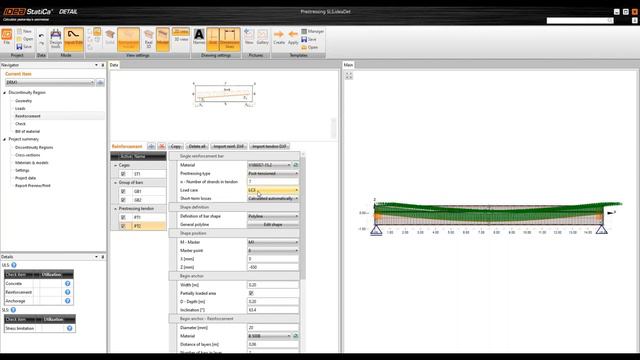The width and height of the screenshot is (640, 360).
Task: Switch to 3D view
Action: point(181,40)
